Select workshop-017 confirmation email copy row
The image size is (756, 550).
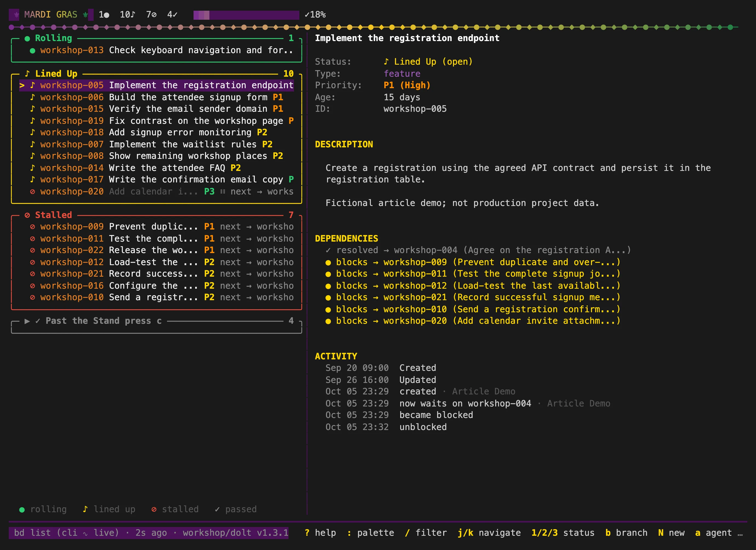(156, 179)
